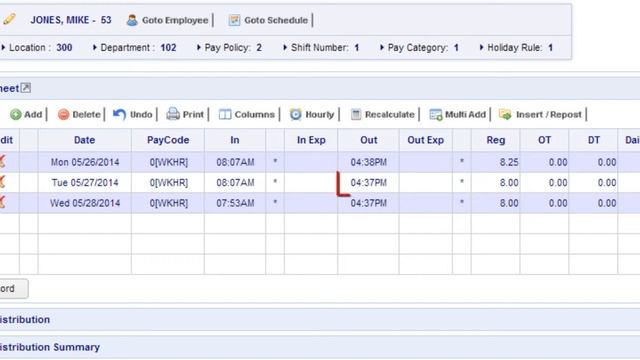This screenshot has height=360, width=640.
Task: Undo the last change
Action: 141,115
